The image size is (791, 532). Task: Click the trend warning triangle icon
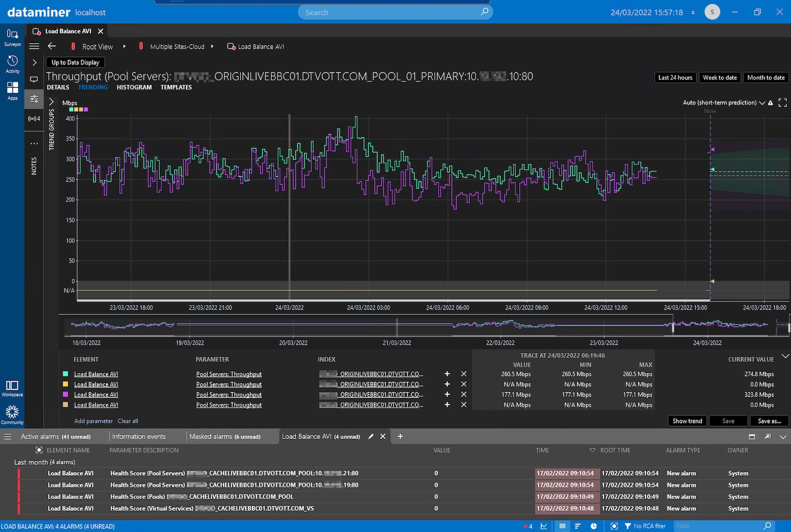coord(770,103)
